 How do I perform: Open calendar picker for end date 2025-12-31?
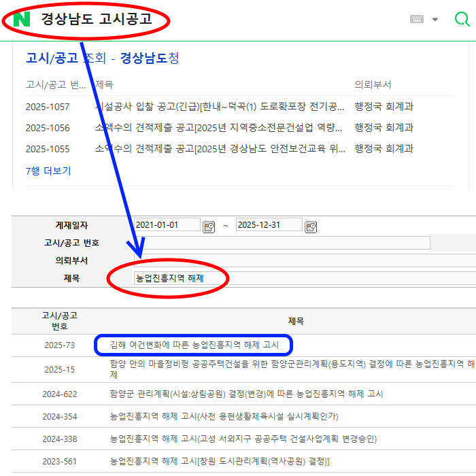click(x=311, y=226)
